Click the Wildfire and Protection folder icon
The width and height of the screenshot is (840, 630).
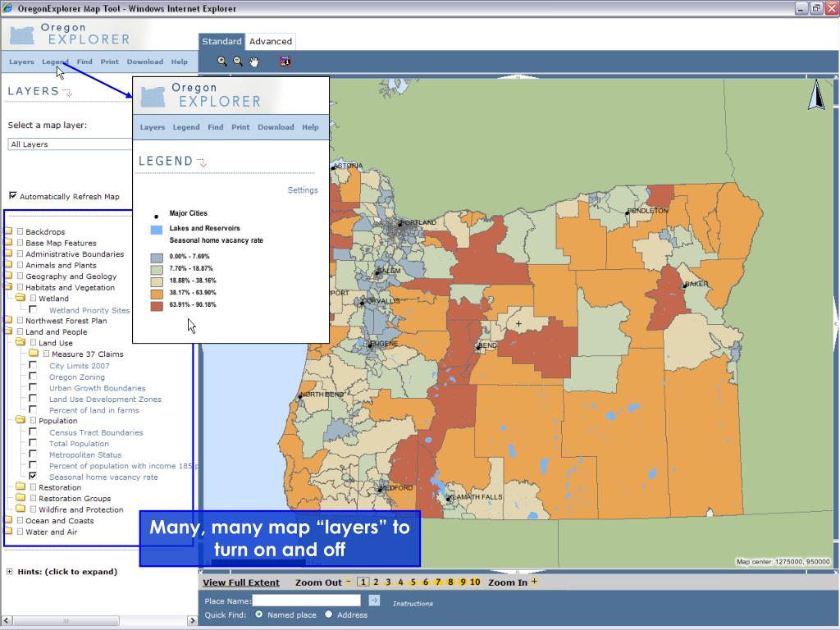pos(21,509)
